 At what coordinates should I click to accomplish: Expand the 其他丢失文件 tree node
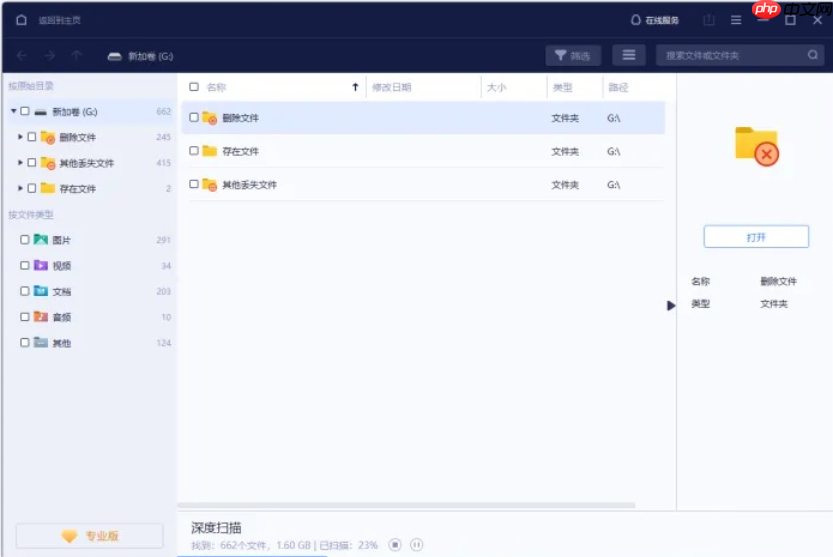tap(20, 162)
